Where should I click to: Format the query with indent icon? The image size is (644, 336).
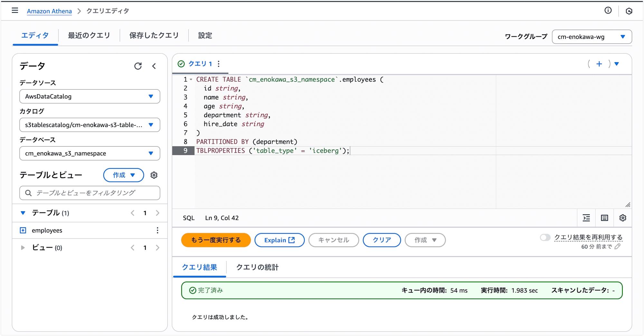(586, 218)
